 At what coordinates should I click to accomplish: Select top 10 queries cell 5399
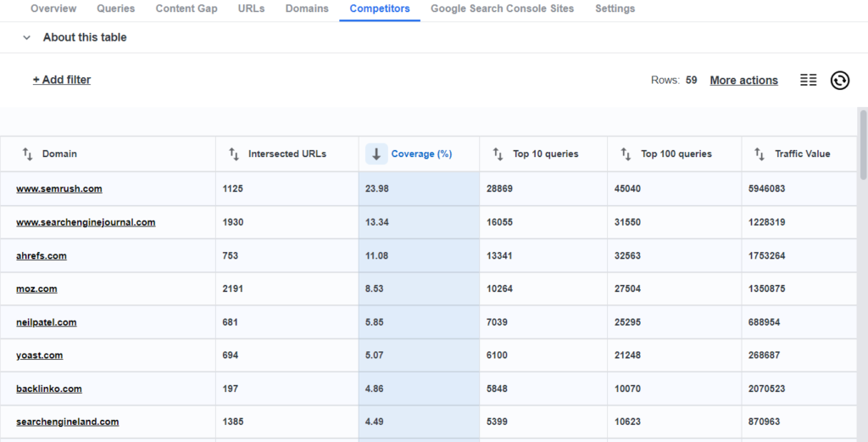543,422
